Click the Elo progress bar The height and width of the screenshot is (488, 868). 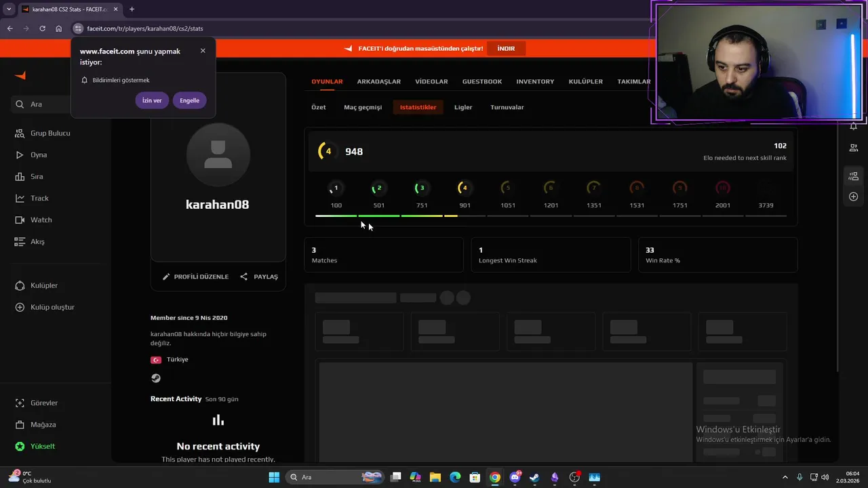point(551,216)
